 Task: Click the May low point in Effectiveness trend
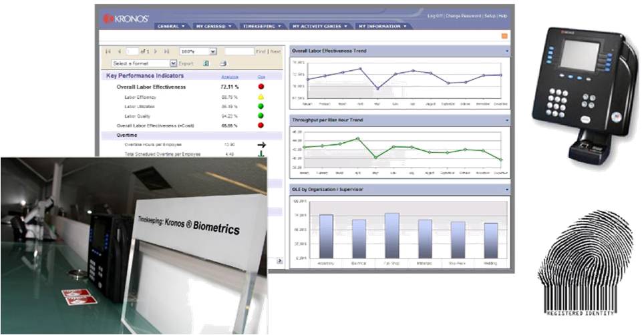pyautogui.click(x=378, y=88)
